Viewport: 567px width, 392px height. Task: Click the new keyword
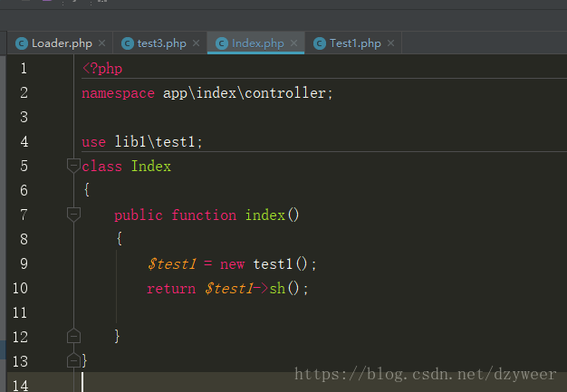[x=233, y=265]
